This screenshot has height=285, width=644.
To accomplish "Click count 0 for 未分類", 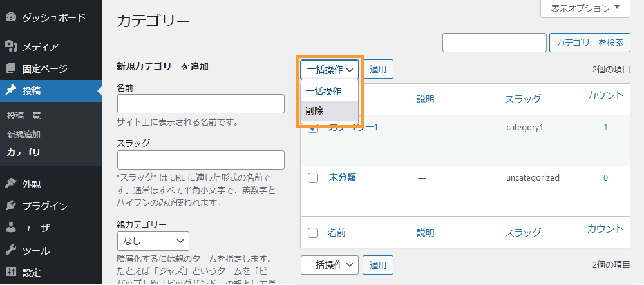I will tap(605, 178).
